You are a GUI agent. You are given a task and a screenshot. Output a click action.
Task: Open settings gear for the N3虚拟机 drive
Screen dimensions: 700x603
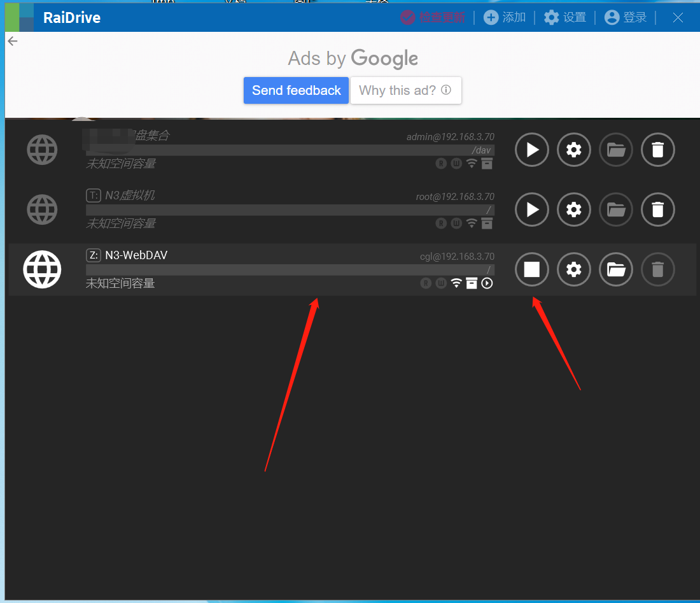click(x=573, y=209)
